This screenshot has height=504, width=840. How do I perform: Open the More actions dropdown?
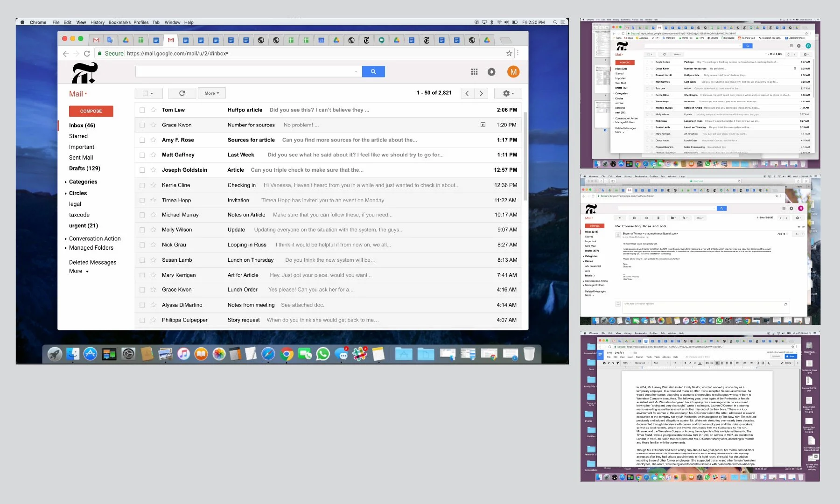click(x=212, y=93)
